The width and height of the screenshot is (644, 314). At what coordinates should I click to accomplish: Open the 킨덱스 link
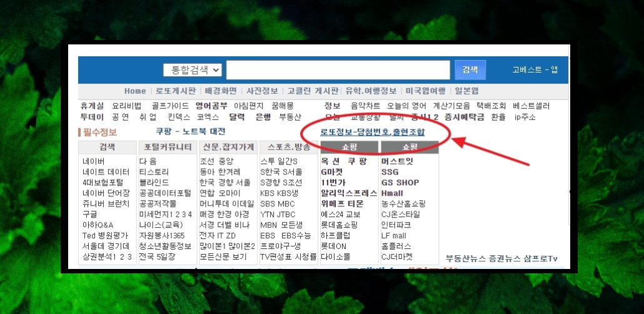[x=179, y=117]
